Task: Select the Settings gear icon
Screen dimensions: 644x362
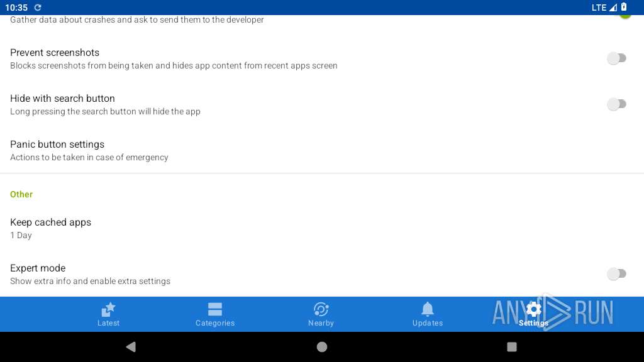Action: pos(533,309)
